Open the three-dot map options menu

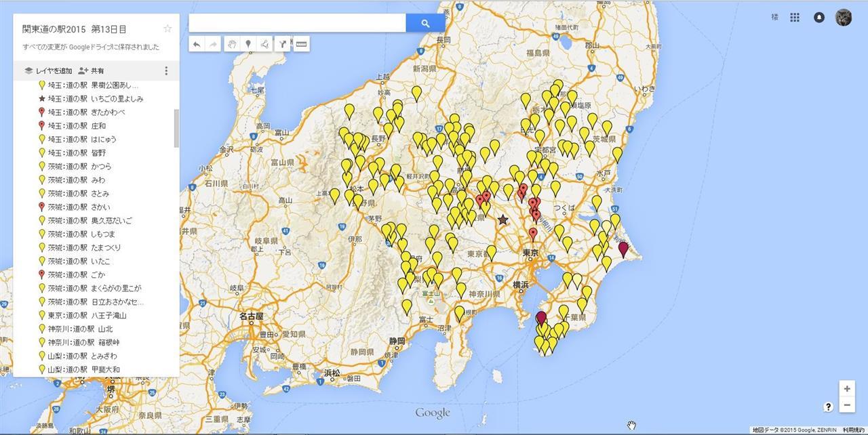coord(166,70)
